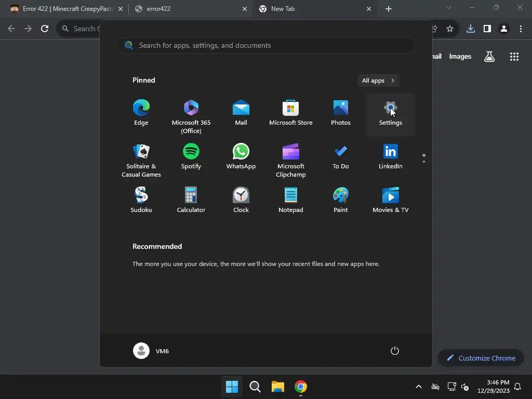The image size is (532, 399).
Task: Launch Movies & TV
Action: click(391, 201)
